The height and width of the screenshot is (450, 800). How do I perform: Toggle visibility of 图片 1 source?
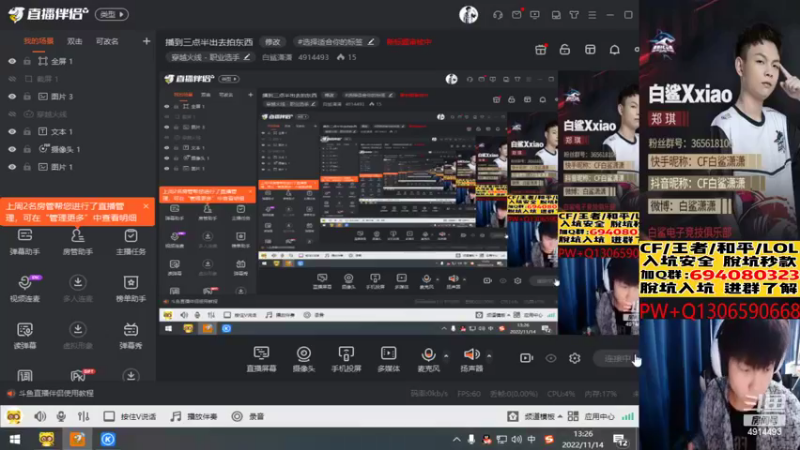(12, 167)
